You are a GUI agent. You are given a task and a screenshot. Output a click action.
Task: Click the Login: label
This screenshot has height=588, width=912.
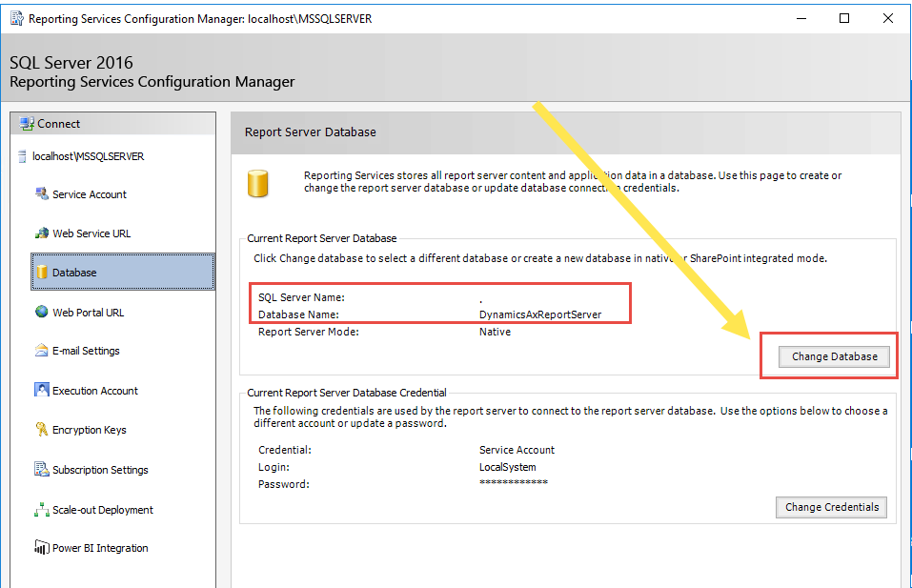(274, 467)
